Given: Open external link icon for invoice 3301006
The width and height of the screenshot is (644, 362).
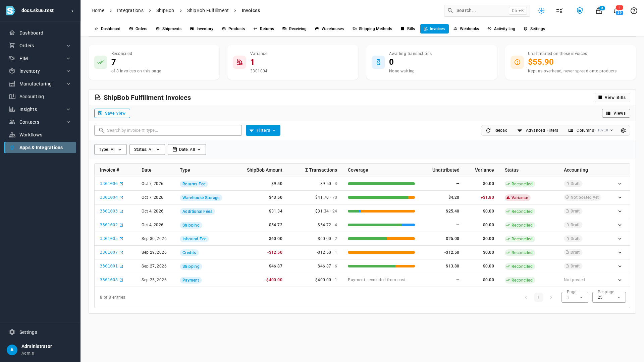Looking at the screenshot, I should coord(121,184).
